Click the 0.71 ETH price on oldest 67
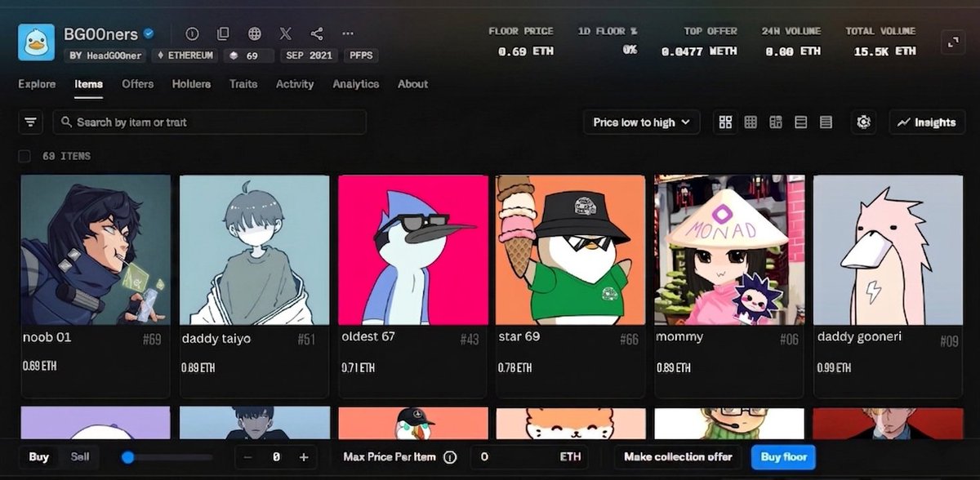 [x=359, y=368]
